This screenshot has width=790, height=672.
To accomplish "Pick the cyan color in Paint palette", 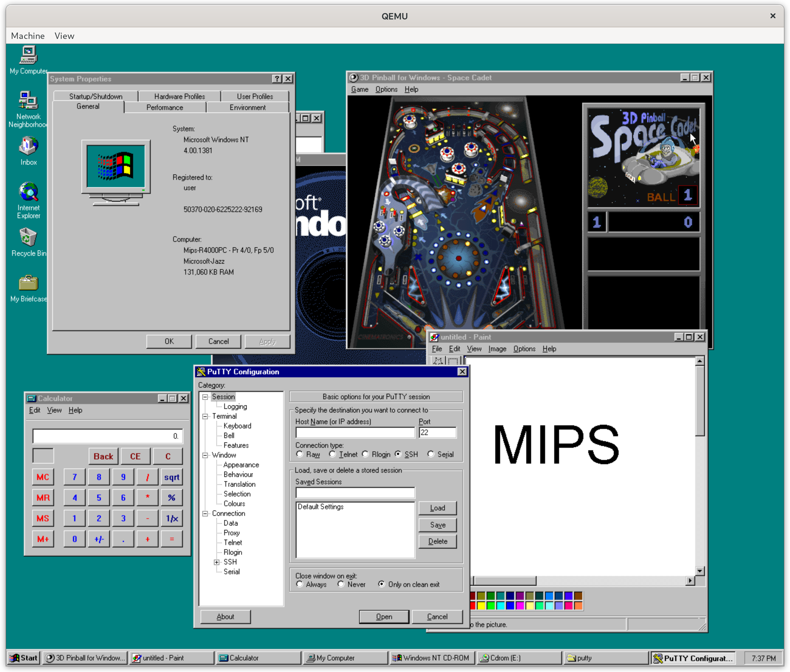I will tap(501, 606).
